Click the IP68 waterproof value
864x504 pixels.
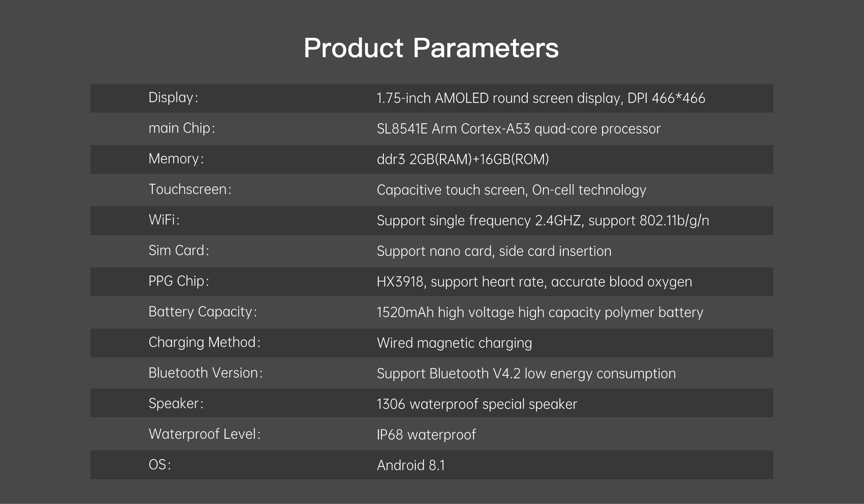[x=426, y=435]
